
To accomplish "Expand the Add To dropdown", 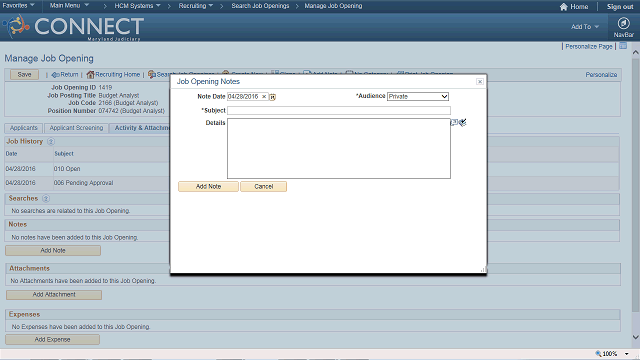I will click(585, 27).
